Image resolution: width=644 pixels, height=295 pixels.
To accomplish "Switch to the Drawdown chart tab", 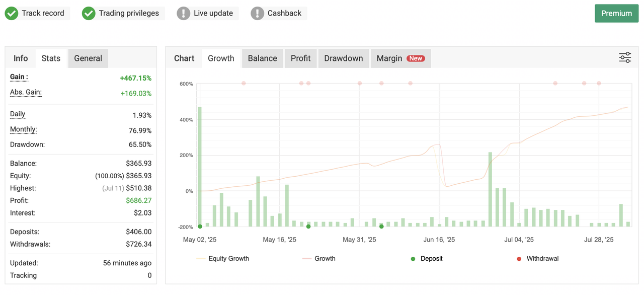I will pyautogui.click(x=344, y=58).
